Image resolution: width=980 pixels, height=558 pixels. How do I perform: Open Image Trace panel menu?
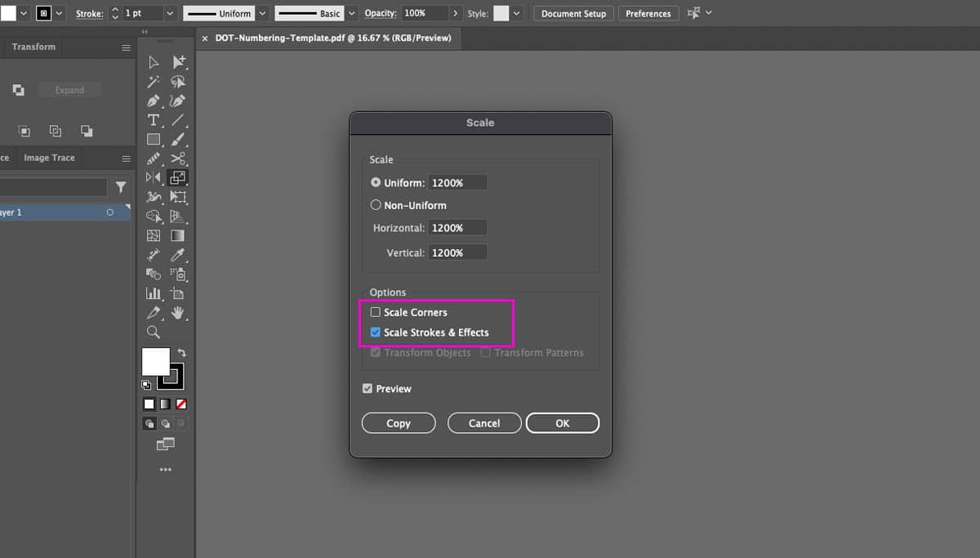126,158
